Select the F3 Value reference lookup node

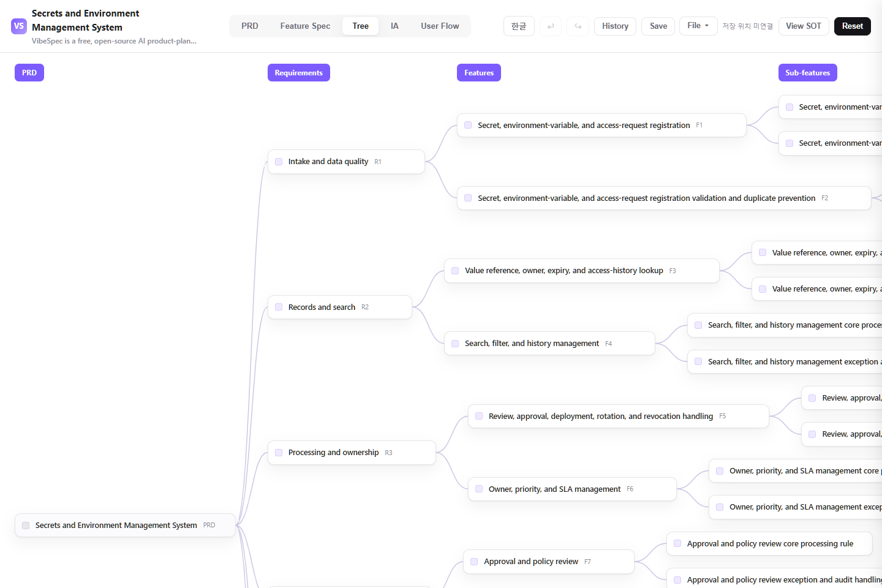point(582,271)
